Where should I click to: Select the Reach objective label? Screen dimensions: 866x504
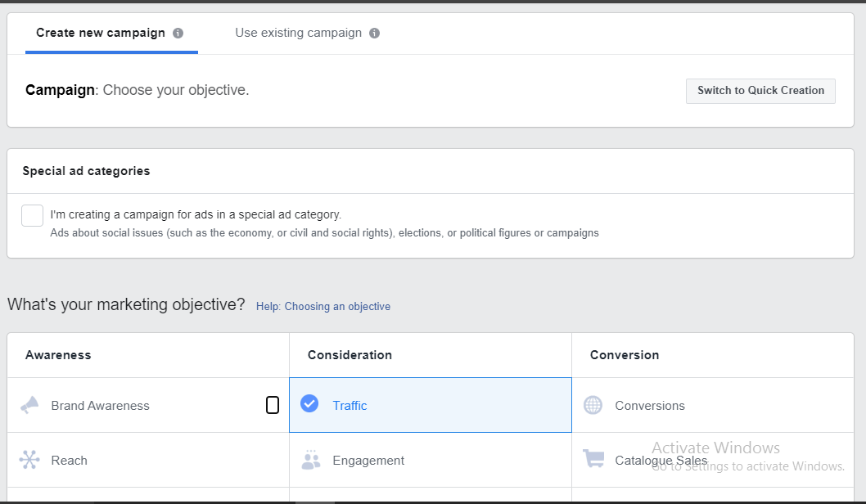pyautogui.click(x=69, y=461)
